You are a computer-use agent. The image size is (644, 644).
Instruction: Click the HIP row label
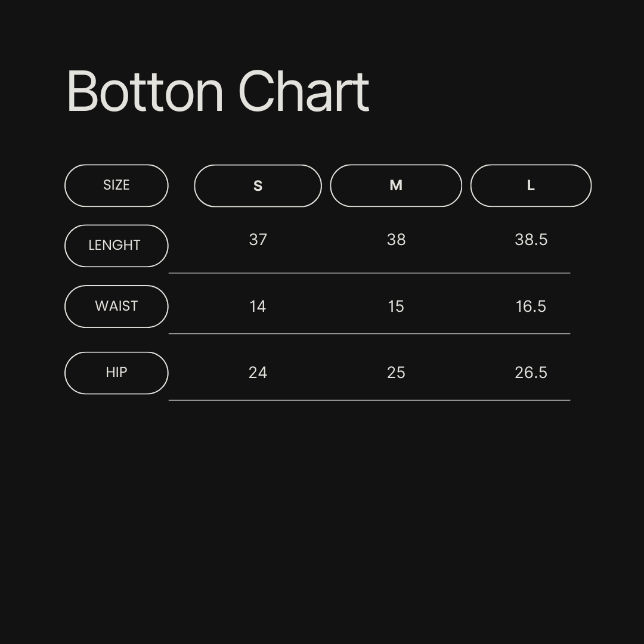click(x=116, y=373)
